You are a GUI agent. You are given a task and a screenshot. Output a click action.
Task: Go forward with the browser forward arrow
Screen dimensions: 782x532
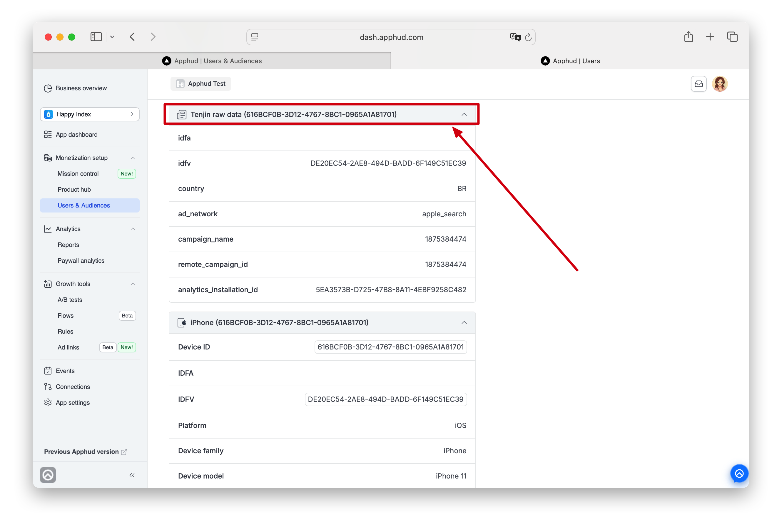click(153, 37)
